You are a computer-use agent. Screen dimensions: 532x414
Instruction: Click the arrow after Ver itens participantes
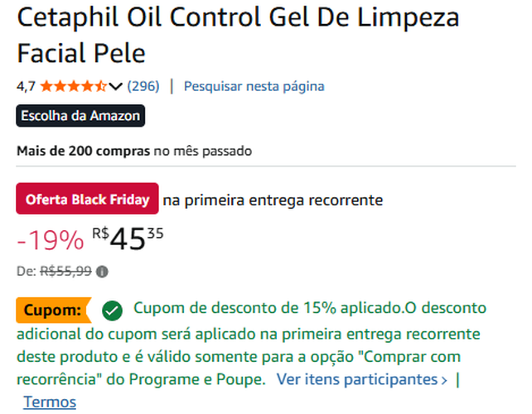(445, 380)
